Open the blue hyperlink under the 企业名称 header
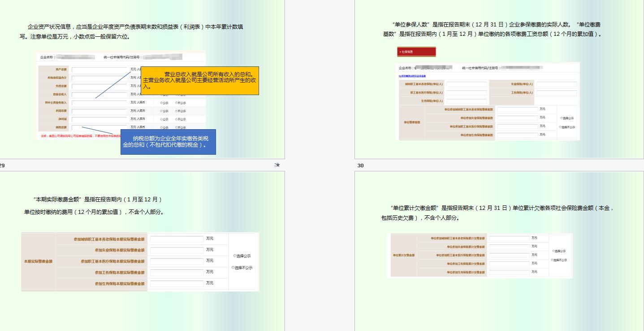This screenshot has width=644, height=331. 412,76
